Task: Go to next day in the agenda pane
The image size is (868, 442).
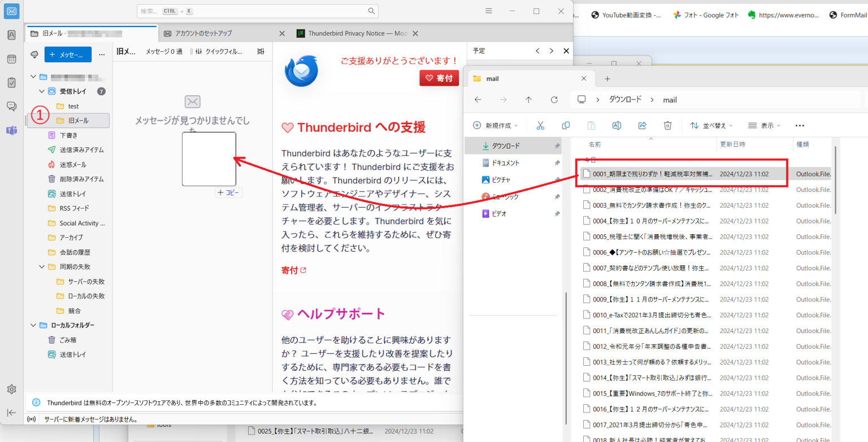Action: pos(552,51)
